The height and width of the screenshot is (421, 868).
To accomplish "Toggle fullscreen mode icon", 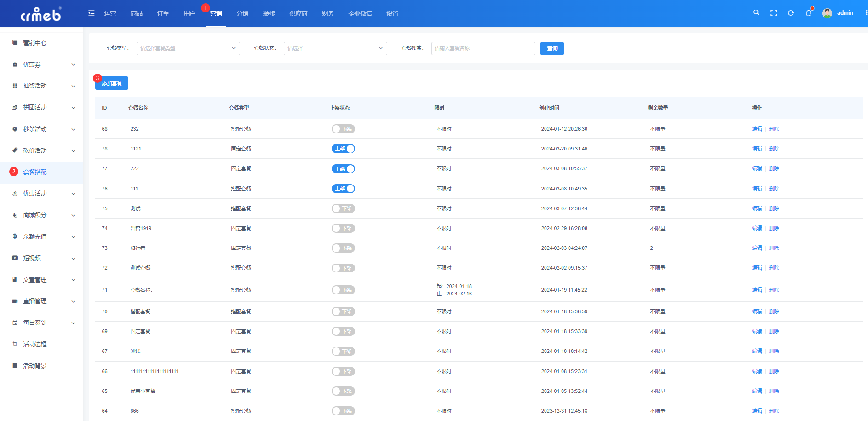I will point(774,13).
